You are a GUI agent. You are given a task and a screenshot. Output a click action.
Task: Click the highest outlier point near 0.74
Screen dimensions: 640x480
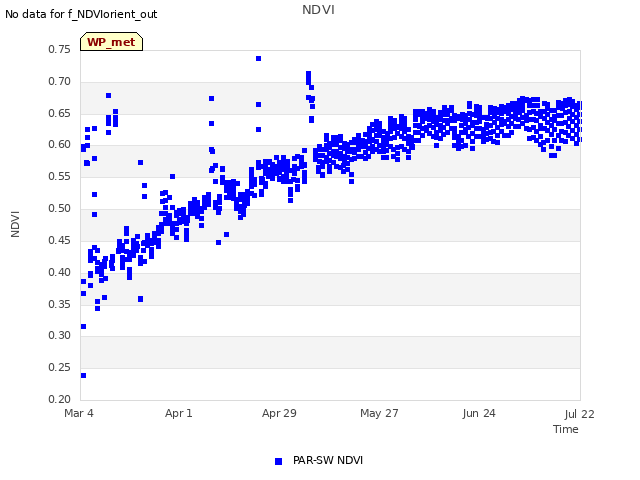[258, 59]
